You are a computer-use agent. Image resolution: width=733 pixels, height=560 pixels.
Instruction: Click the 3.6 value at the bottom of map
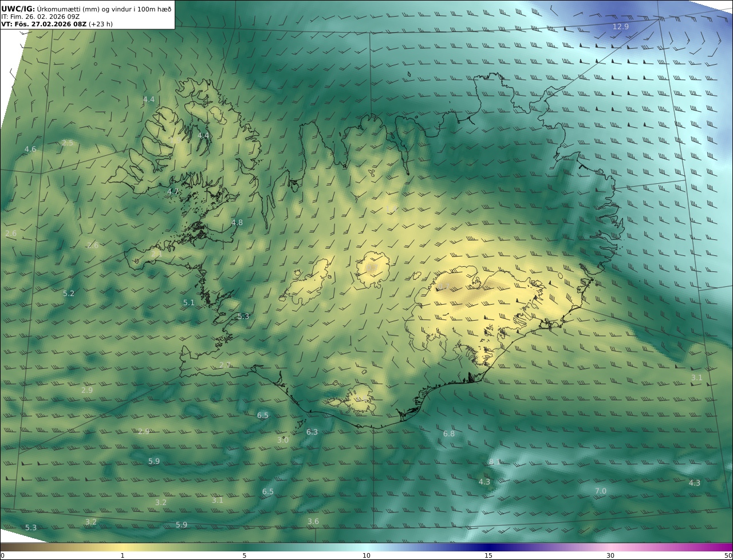(313, 522)
